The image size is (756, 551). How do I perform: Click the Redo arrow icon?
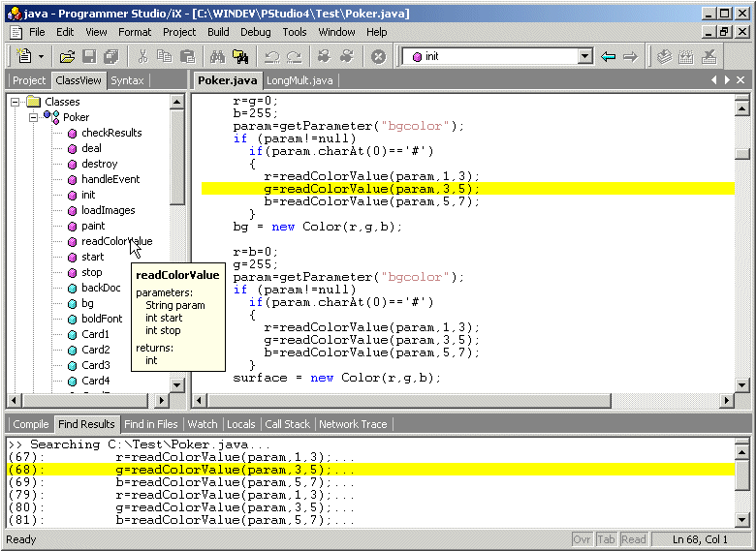[x=294, y=57]
